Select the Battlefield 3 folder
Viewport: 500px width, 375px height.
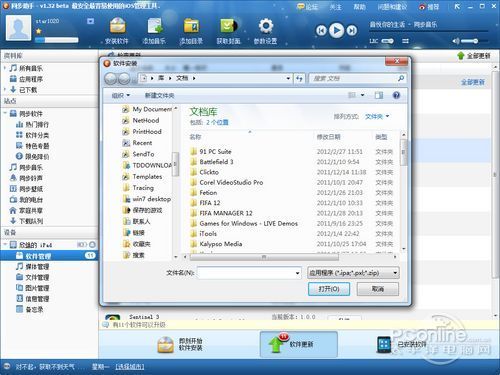[x=216, y=162]
